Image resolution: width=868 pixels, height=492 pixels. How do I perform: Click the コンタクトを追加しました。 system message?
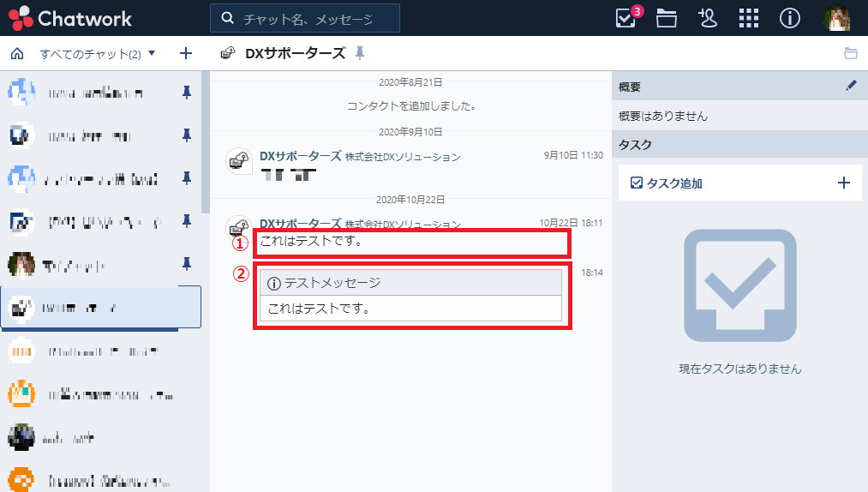coord(411,105)
